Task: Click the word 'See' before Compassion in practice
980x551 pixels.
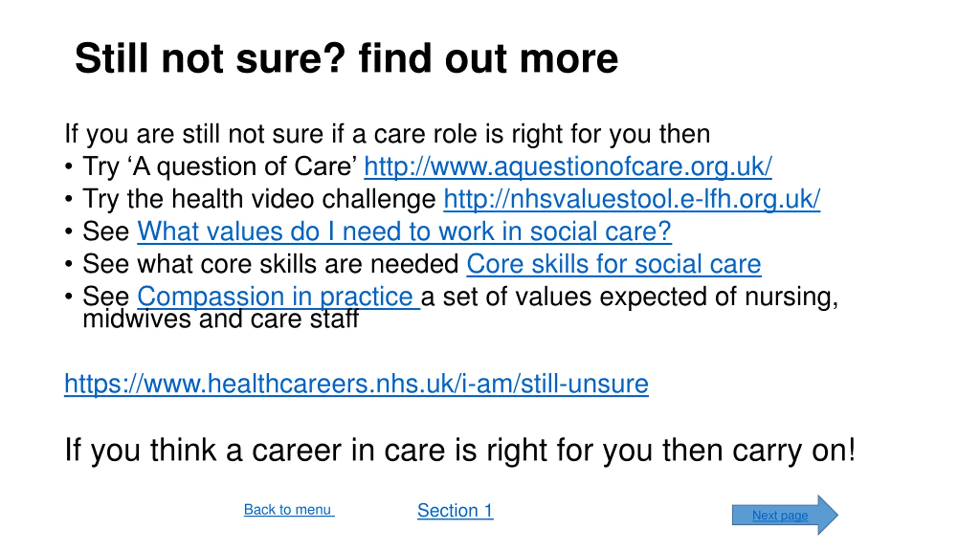Action: point(106,297)
